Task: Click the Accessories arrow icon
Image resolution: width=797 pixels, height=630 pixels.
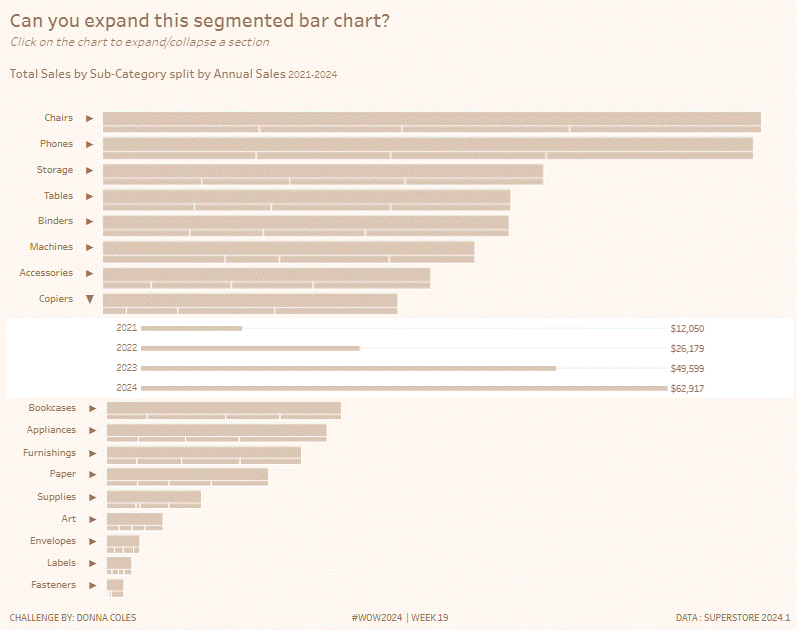Action: coord(89,274)
